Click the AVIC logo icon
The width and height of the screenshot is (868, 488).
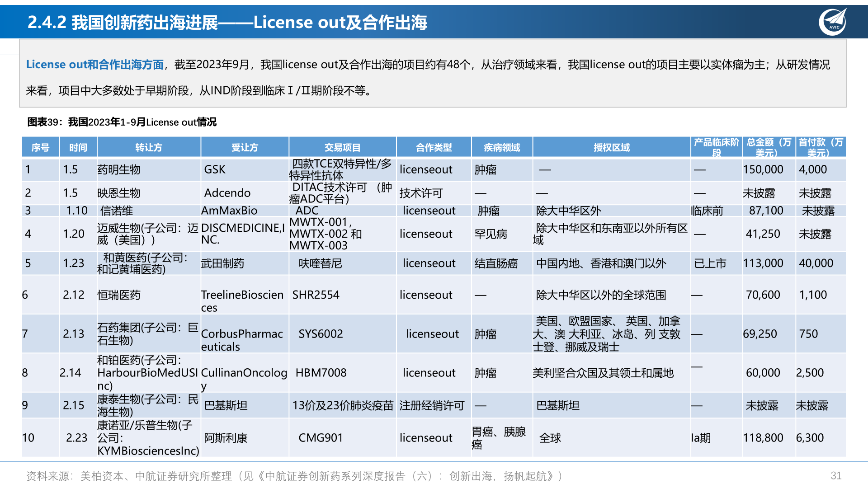pos(833,22)
